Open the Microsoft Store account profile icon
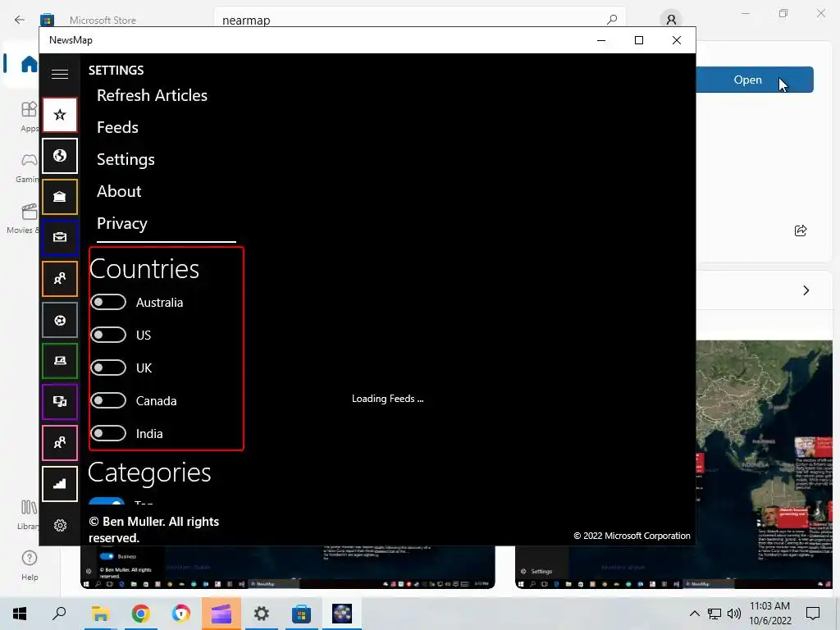Image resolution: width=840 pixels, height=630 pixels. point(671,20)
